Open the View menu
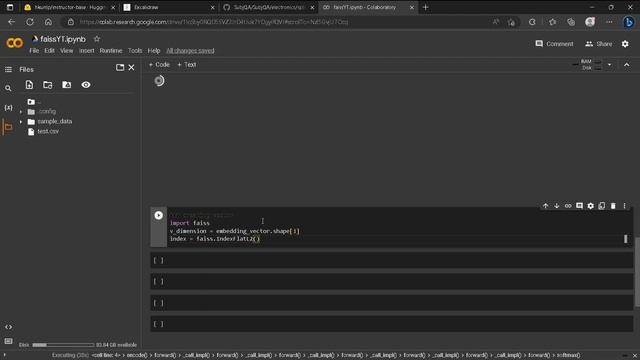640x360 pixels. pos(67,51)
